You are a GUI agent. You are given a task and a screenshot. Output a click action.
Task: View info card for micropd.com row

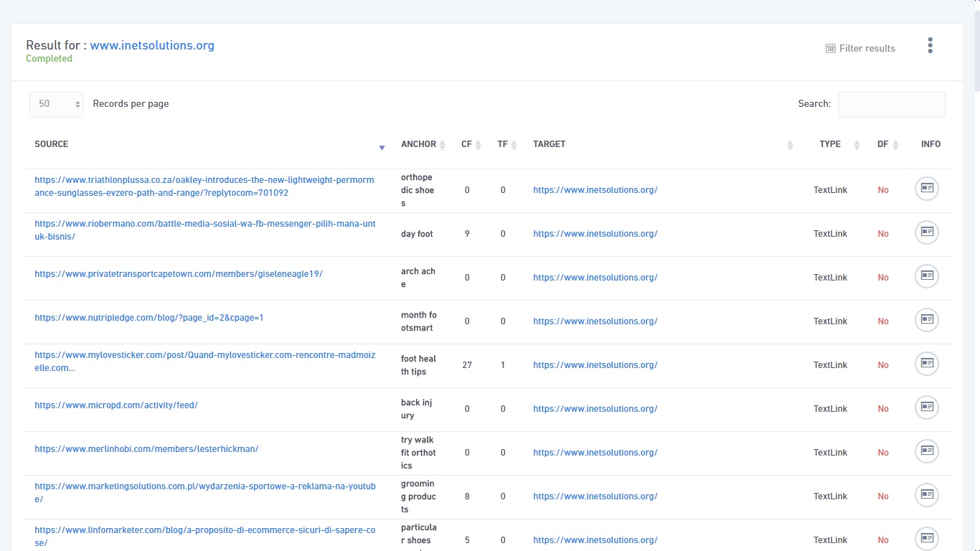coord(926,408)
